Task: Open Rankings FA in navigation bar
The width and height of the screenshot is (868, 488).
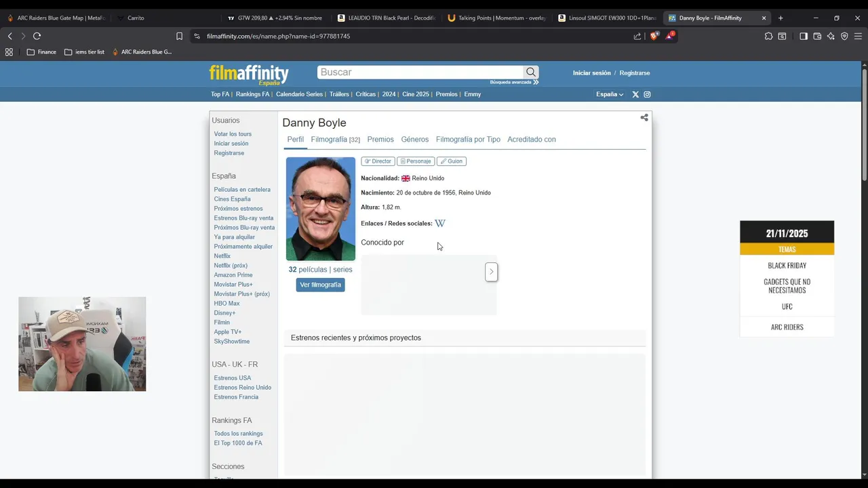Action: pyautogui.click(x=252, y=94)
